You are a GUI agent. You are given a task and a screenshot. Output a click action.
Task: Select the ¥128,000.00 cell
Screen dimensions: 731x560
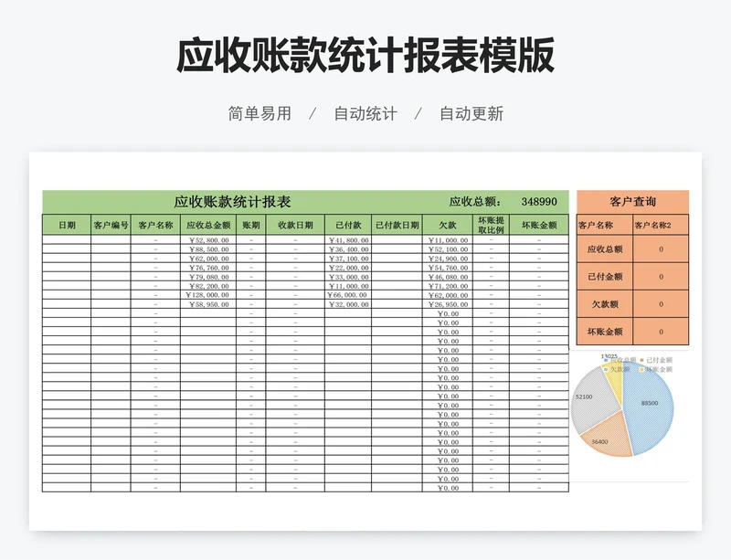208,295
